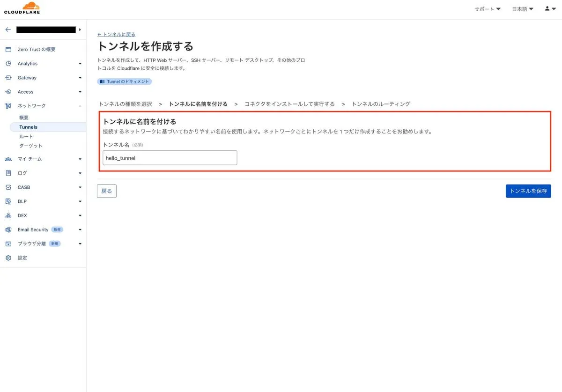The width and height of the screenshot is (562, 392).
Task: Click the DEX icon in sidebar
Action: tap(8, 216)
